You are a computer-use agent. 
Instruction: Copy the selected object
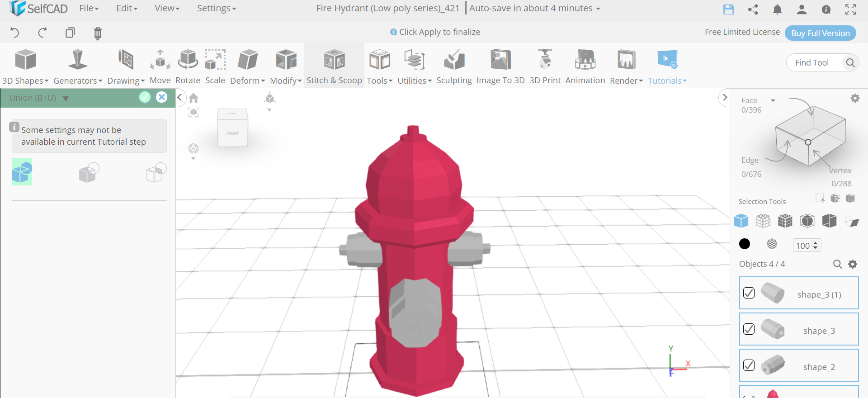pos(70,33)
